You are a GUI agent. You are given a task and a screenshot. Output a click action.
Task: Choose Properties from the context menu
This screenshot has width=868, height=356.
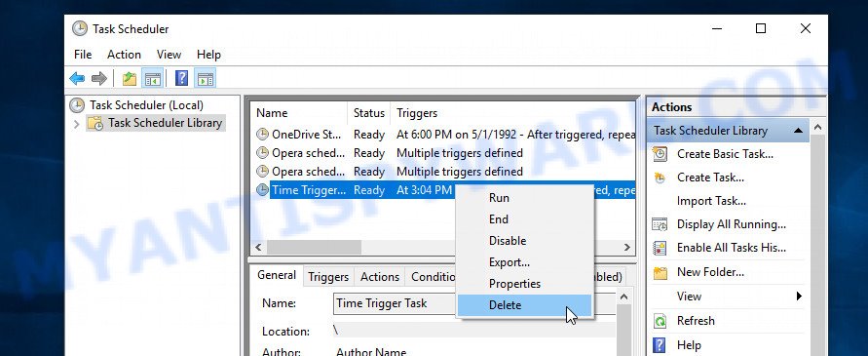click(x=525, y=284)
